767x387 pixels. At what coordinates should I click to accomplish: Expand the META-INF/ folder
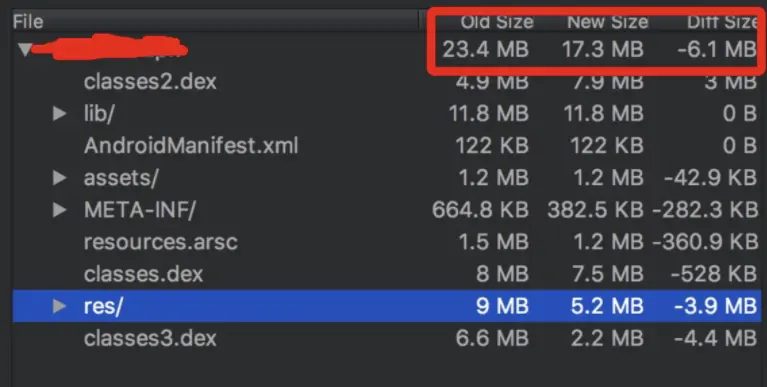click(x=59, y=210)
